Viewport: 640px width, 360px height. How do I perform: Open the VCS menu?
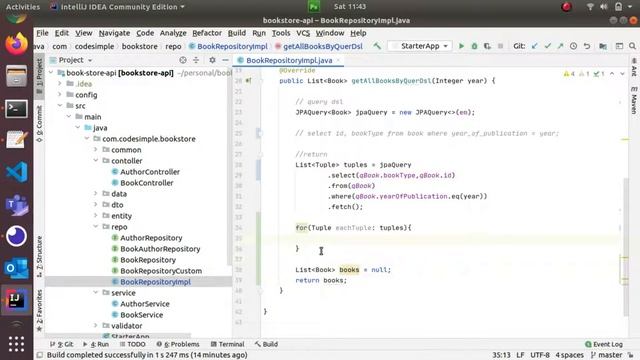coord(303,33)
